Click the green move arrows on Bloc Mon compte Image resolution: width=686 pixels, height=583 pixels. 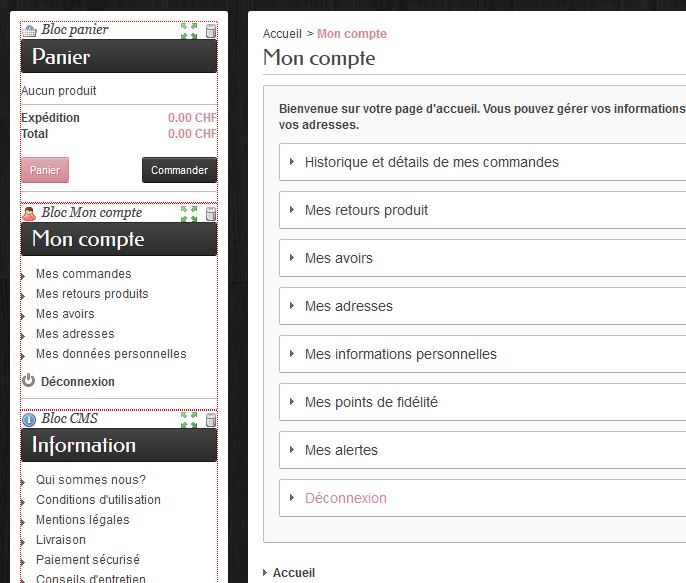click(x=189, y=214)
